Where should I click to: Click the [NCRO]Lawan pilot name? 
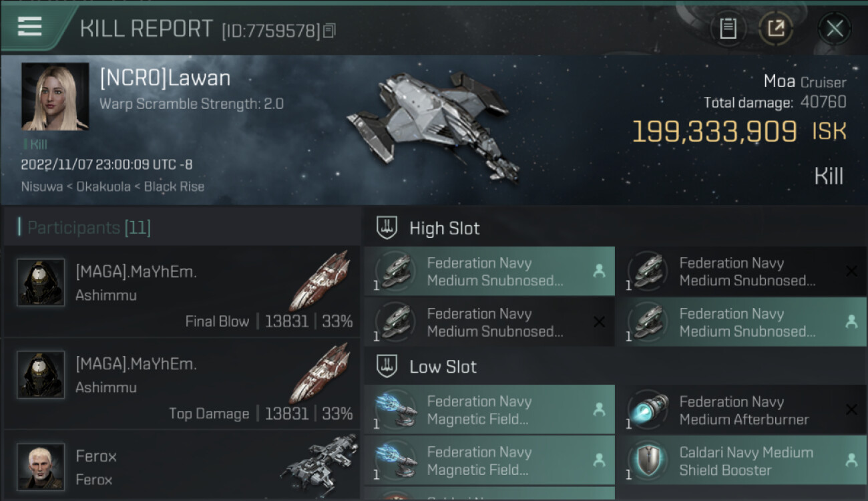pos(165,78)
